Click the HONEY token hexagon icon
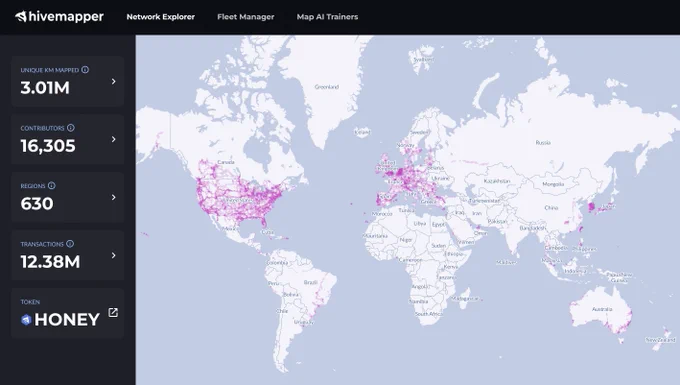 [26, 320]
